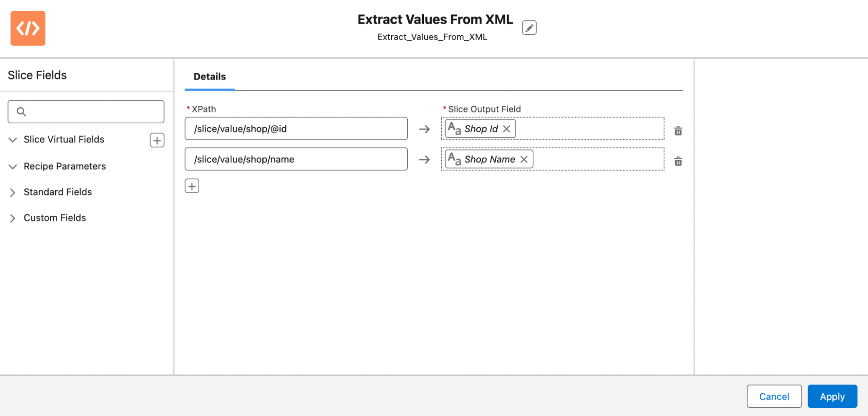Remove the Shop Id output field pill

[x=506, y=129]
